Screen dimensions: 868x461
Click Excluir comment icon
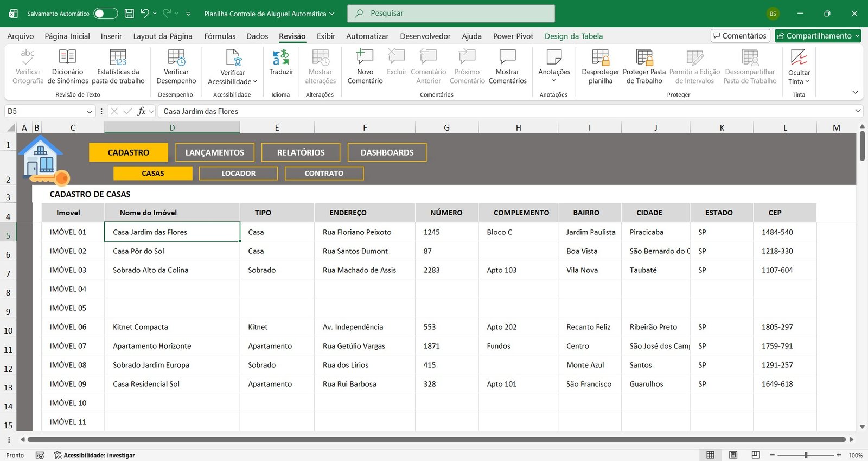coord(397,56)
